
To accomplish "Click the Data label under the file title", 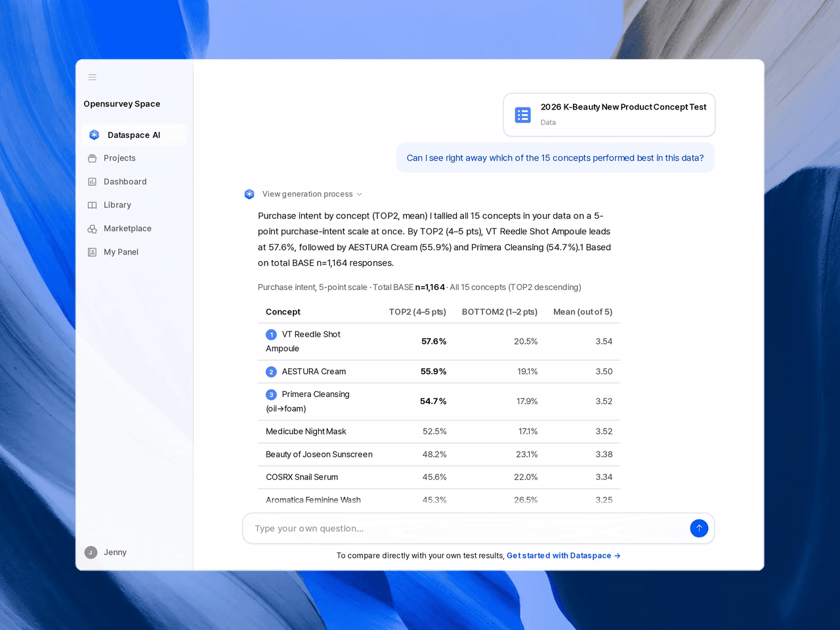I will [x=548, y=123].
